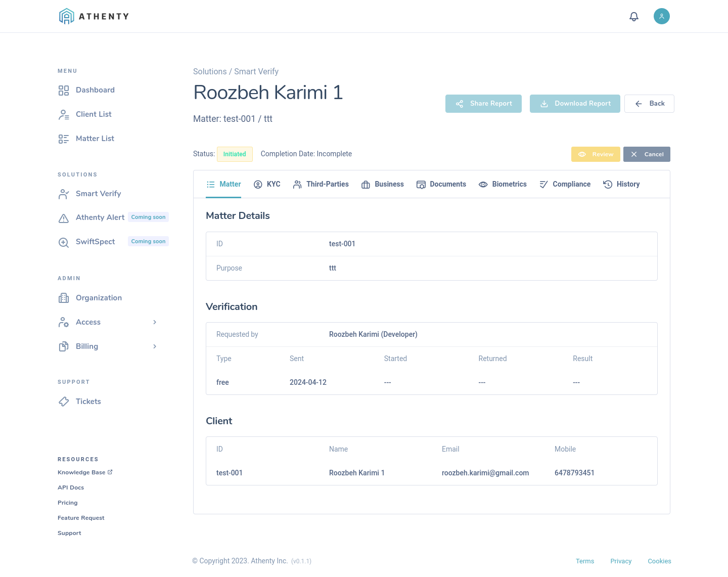Open Client List in the menu
The image size is (728, 577).
tap(94, 114)
